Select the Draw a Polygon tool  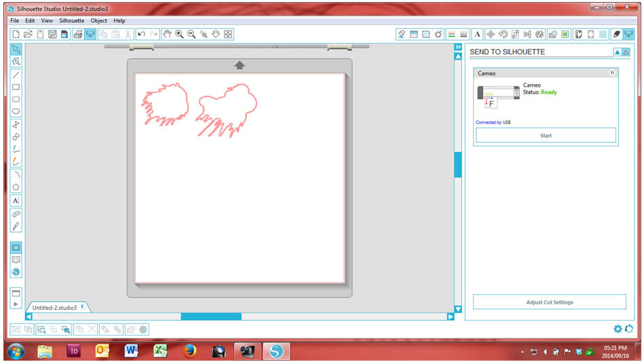(x=16, y=125)
